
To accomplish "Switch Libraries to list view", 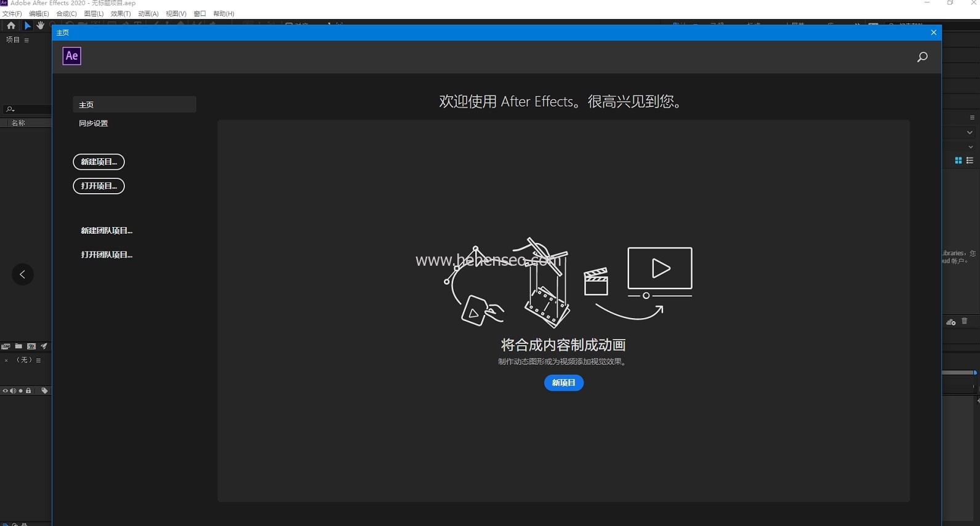I will point(970,161).
